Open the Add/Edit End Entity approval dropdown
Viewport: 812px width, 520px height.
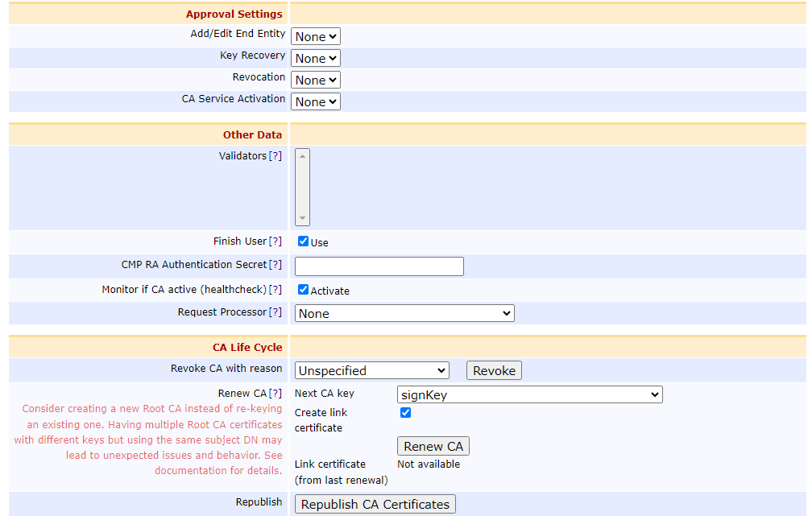click(316, 36)
